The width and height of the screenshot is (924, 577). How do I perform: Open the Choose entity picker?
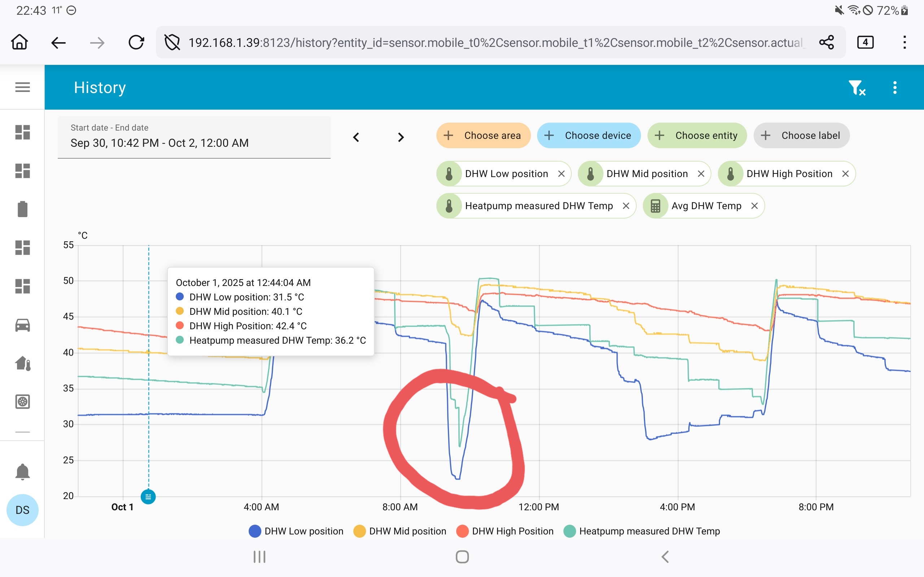(x=697, y=136)
